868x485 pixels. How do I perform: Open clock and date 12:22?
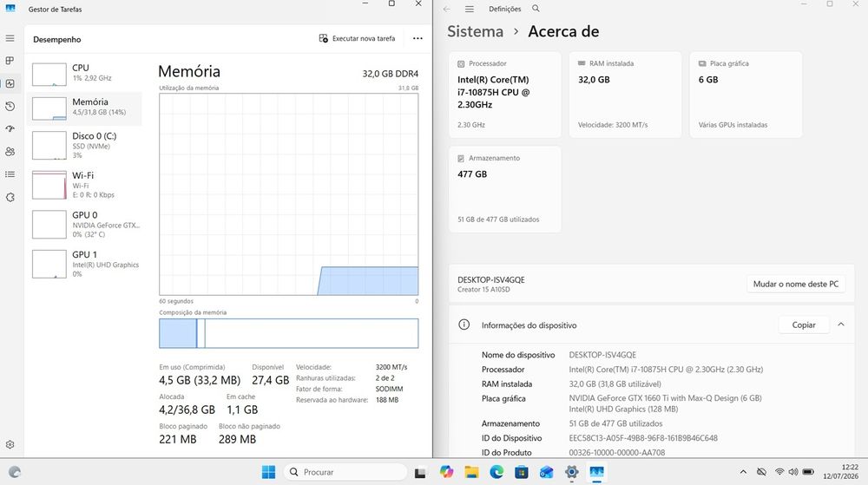click(x=840, y=472)
